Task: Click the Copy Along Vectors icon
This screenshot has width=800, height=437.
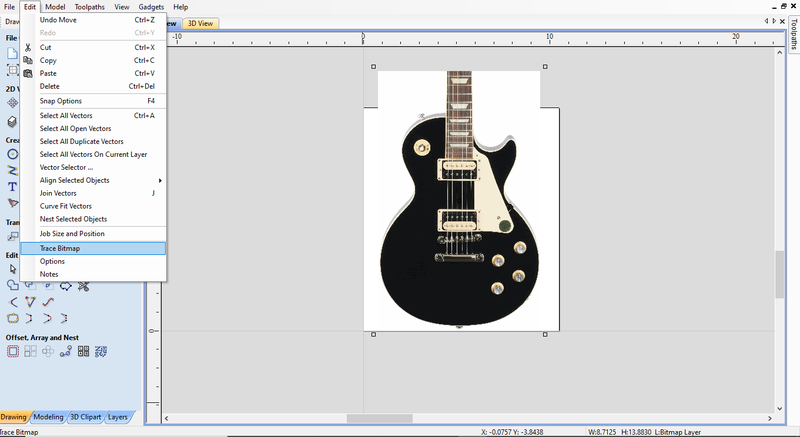Action: point(66,351)
